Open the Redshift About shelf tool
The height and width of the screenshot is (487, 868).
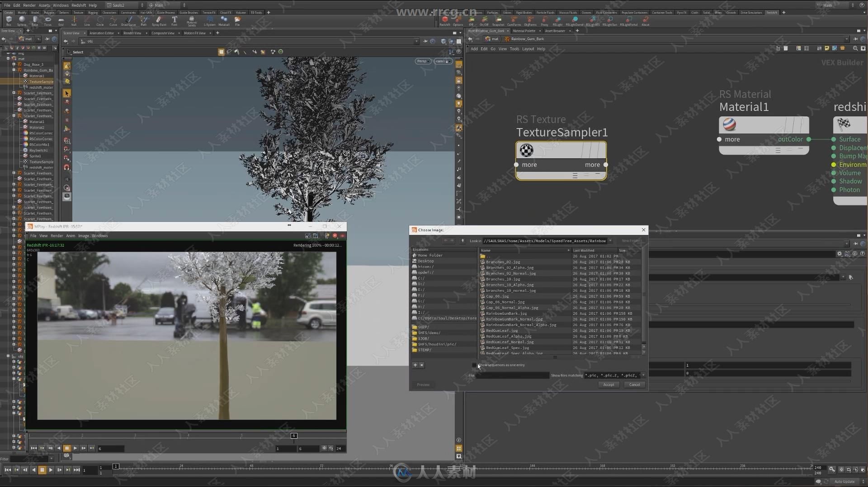click(646, 21)
